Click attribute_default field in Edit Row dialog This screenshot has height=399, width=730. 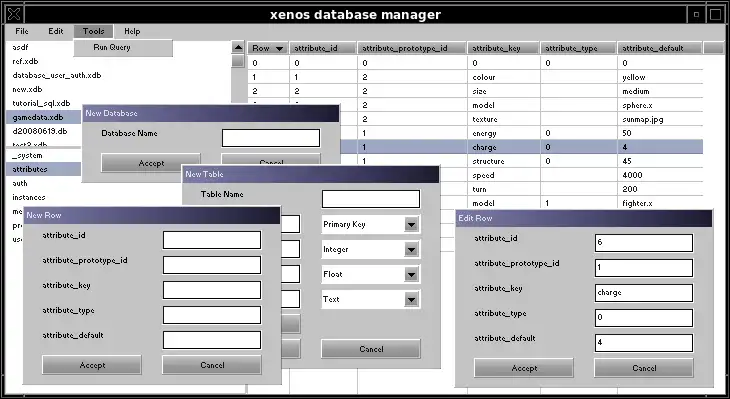coord(644,343)
